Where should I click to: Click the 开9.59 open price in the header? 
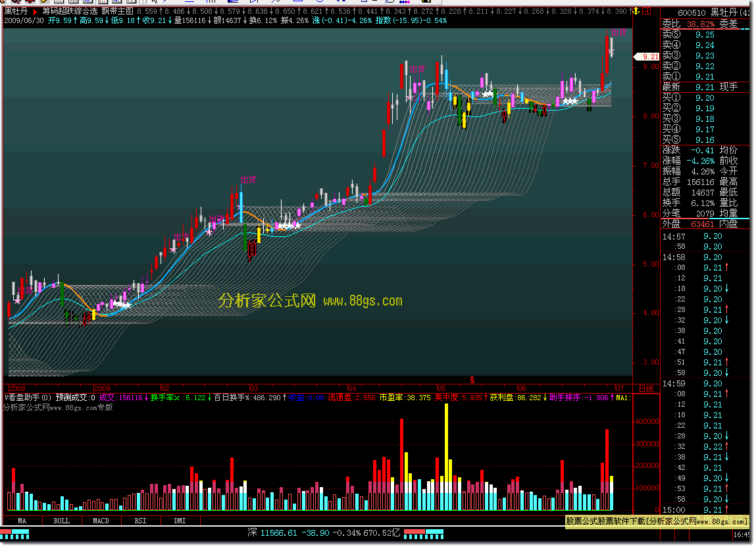pos(62,21)
